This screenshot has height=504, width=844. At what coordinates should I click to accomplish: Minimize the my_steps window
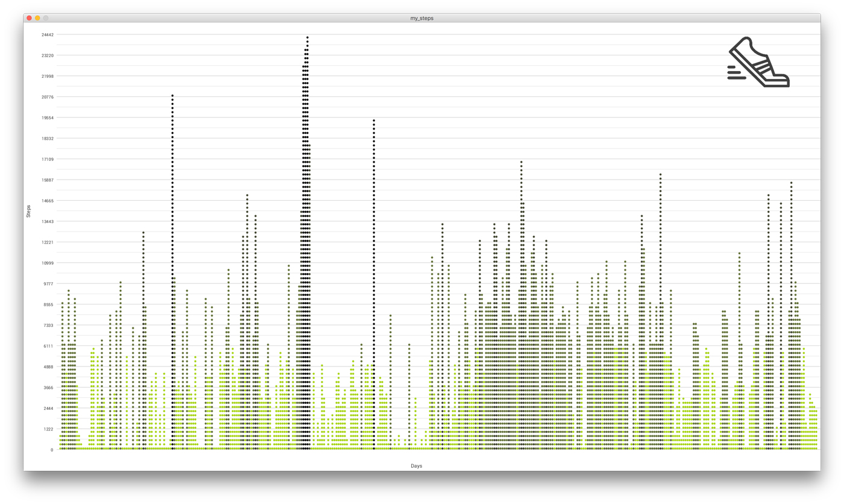37,18
